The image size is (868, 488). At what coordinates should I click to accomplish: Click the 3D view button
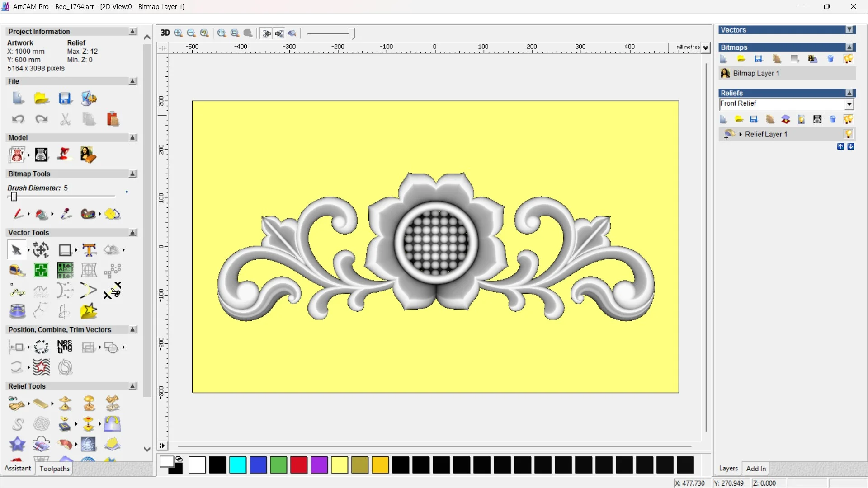pos(165,33)
